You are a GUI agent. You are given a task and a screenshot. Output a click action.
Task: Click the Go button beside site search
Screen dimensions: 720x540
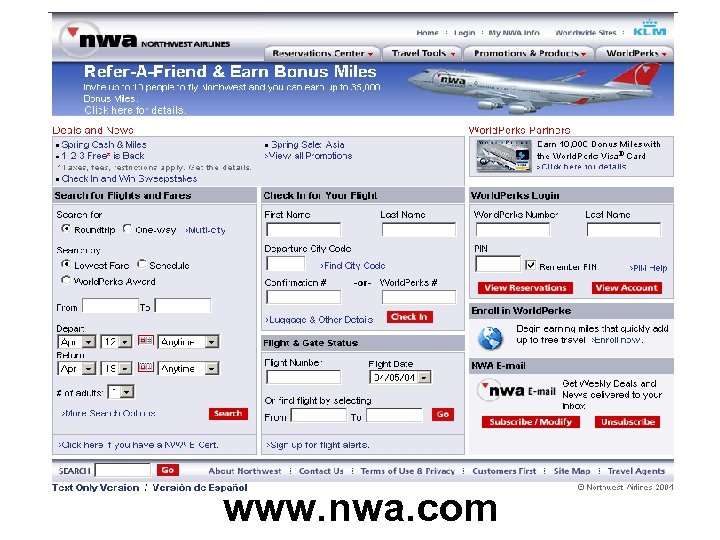[168, 470]
